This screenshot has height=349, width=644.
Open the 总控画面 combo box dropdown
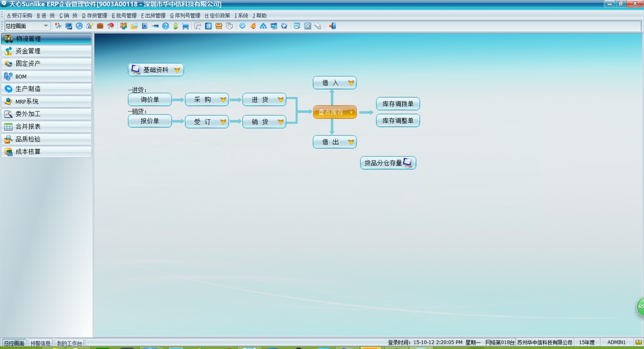pos(46,26)
